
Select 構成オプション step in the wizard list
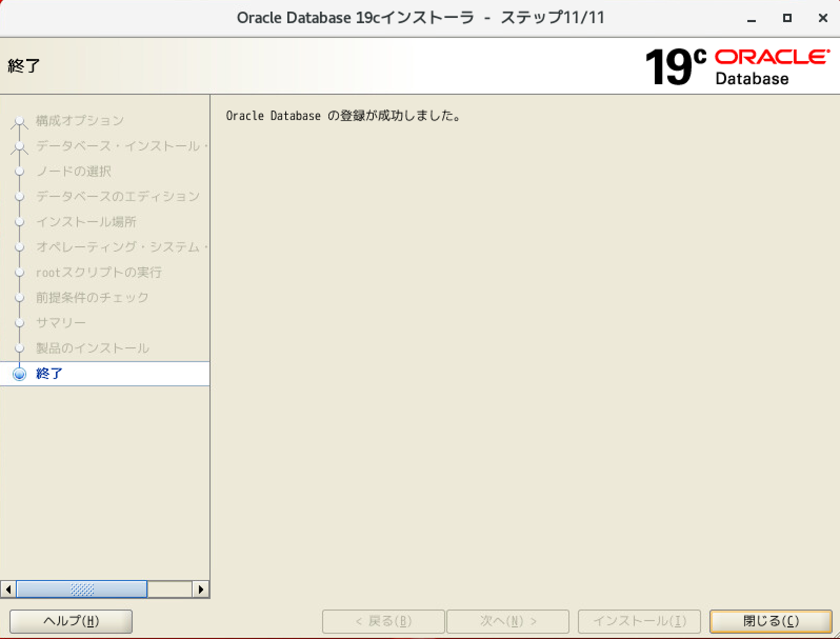coord(80,121)
